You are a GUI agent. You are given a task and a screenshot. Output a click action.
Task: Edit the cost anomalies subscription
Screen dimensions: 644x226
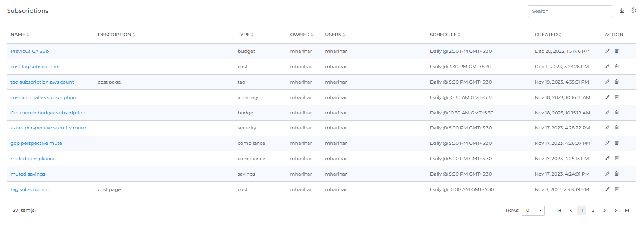point(607,97)
